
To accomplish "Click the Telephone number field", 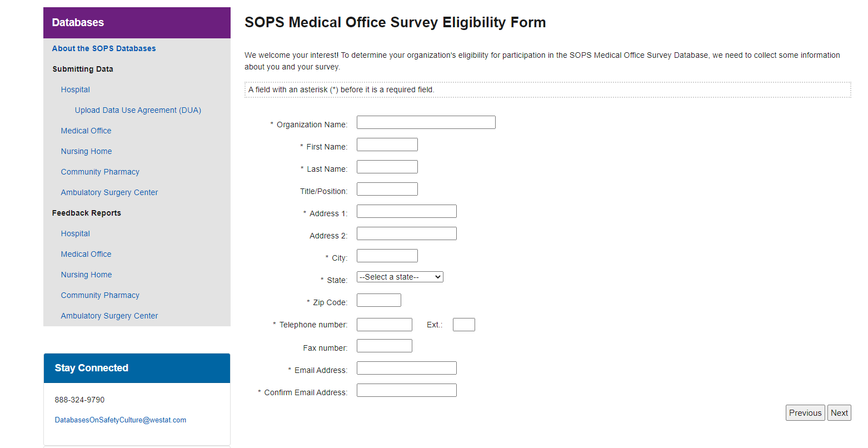I will click(x=384, y=325).
